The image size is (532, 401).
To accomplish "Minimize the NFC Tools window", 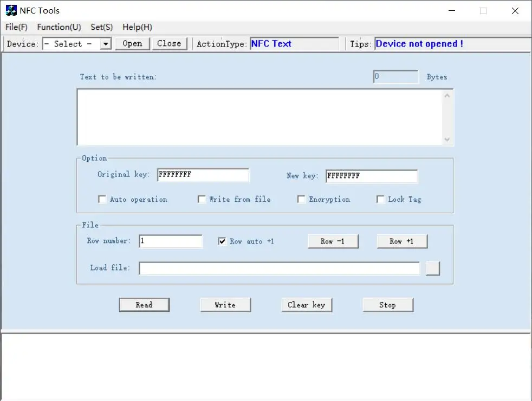I will pyautogui.click(x=452, y=11).
